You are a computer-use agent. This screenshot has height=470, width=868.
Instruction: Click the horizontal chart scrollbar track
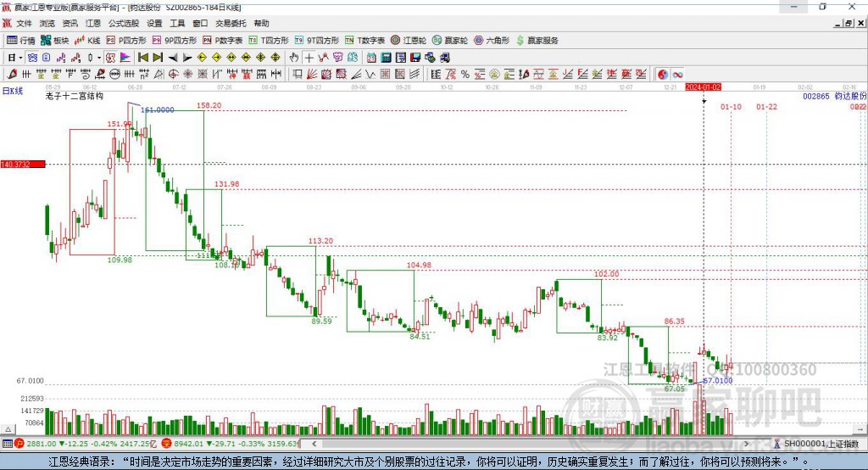pos(531,444)
